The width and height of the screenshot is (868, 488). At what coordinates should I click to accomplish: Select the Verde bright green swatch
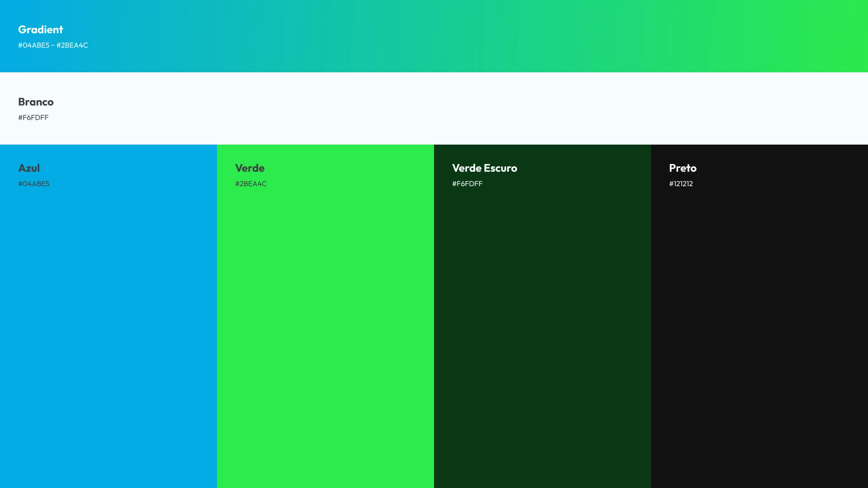(325, 316)
